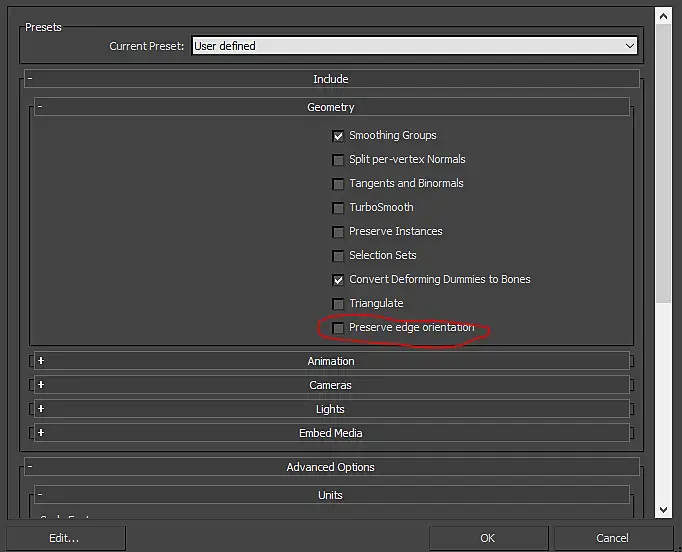Viewport: 682px width, 552px height.
Task: Click the vertical scrollbar thumb
Action: click(x=663, y=164)
